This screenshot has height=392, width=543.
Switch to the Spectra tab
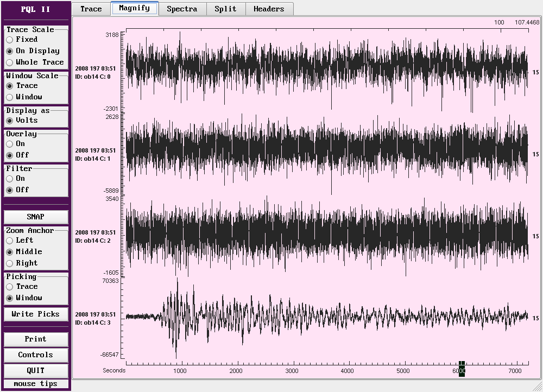point(181,9)
